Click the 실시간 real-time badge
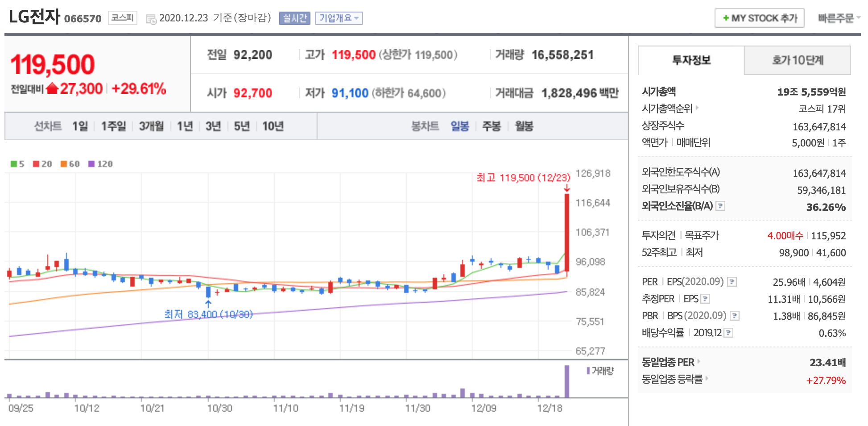Image resolution: width=868 pixels, height=426 pixels. [x=295, y=18]
